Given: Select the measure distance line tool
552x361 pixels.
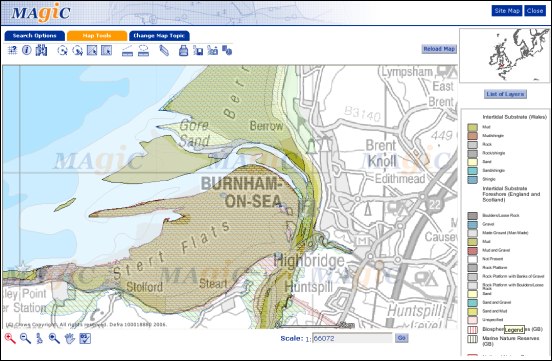Looking at the screenshot, I should point(127,51).
